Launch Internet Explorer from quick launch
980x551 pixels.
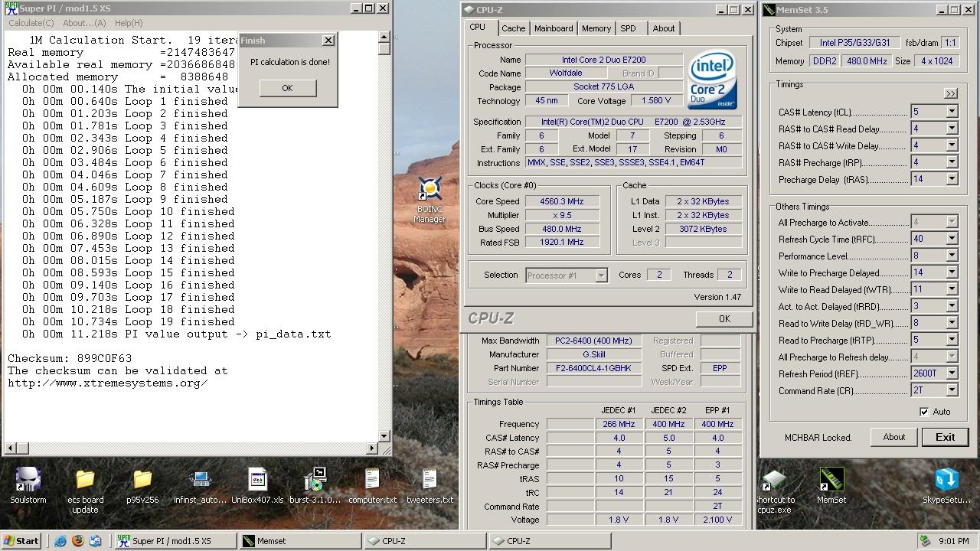point(60,540)
